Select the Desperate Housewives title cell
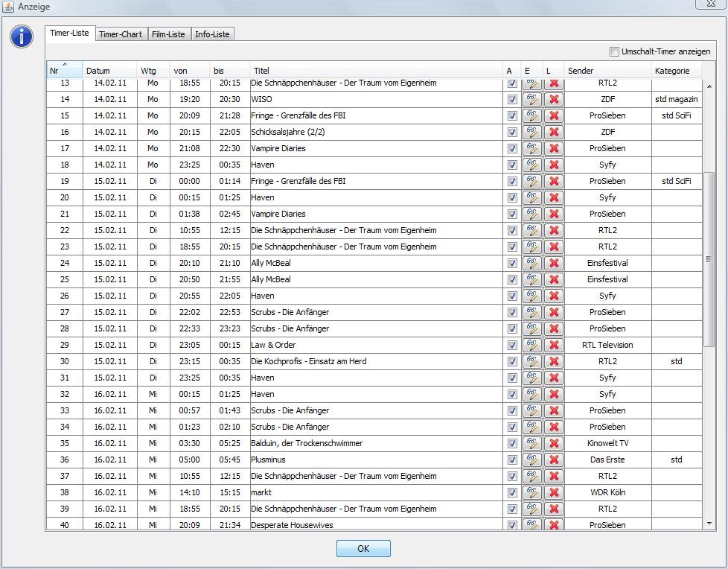Image resolution: width=728 pixels, height=569 pixels. (376, 525)
